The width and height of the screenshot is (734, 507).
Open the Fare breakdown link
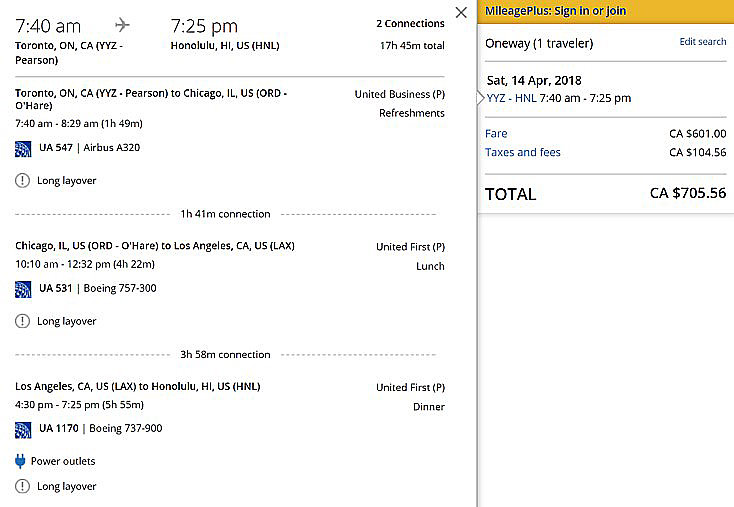click(x=496, y=134)
